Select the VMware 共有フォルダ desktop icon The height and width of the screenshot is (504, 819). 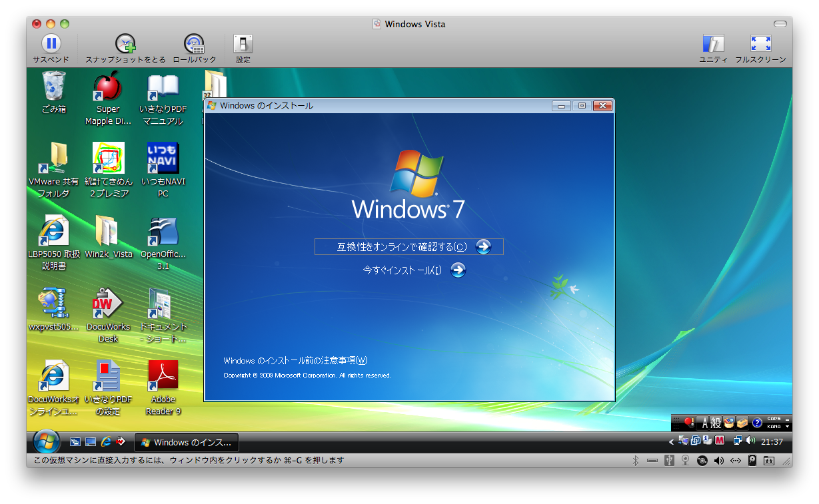54,171
